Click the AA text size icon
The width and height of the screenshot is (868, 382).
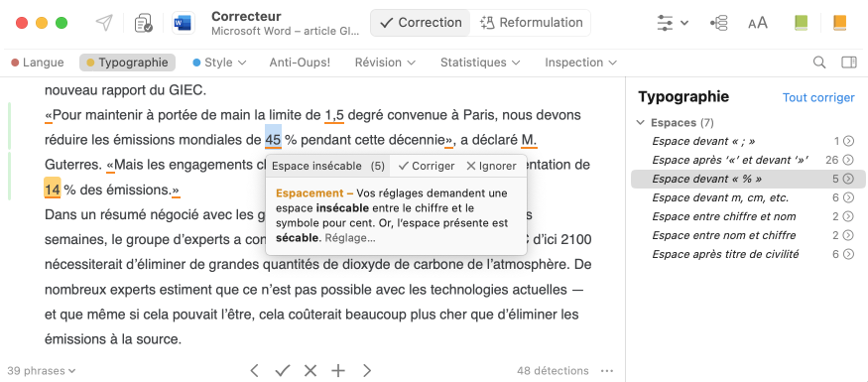(x=757, y=23)
